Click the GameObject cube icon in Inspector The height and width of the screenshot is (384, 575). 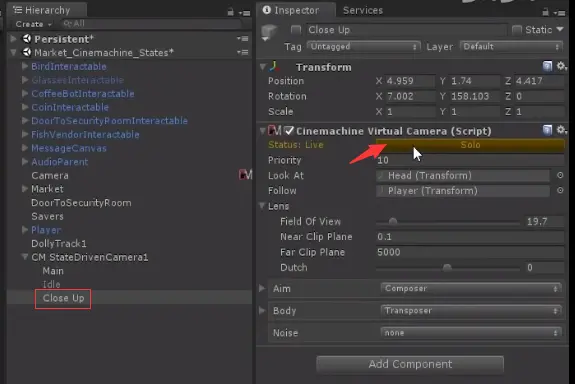tap(269, 32)
